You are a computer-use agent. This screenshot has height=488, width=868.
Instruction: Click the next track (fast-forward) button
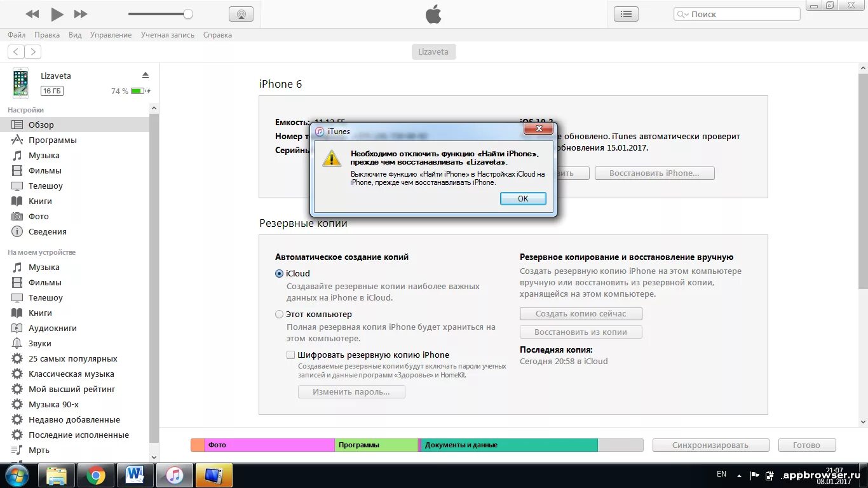pyautogui.click(x=81, y=14)
